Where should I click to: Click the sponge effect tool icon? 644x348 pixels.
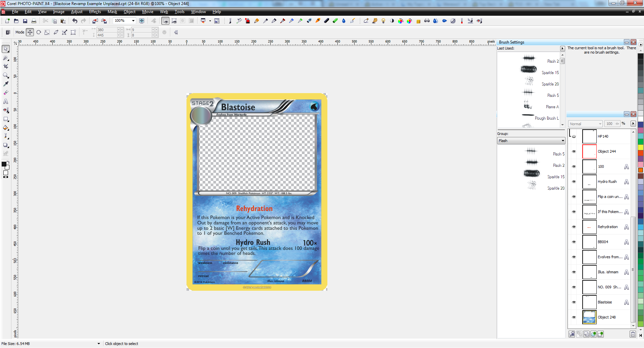coord(418,21)
